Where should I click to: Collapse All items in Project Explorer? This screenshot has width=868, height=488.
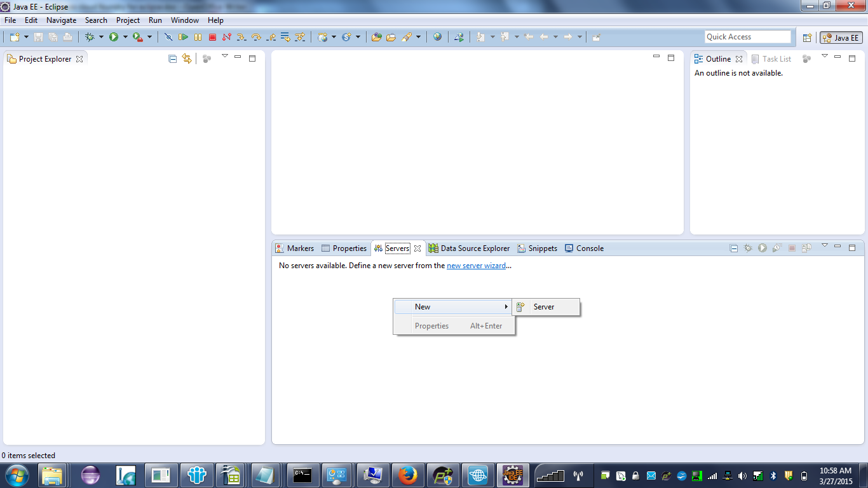tap(172, 58)
